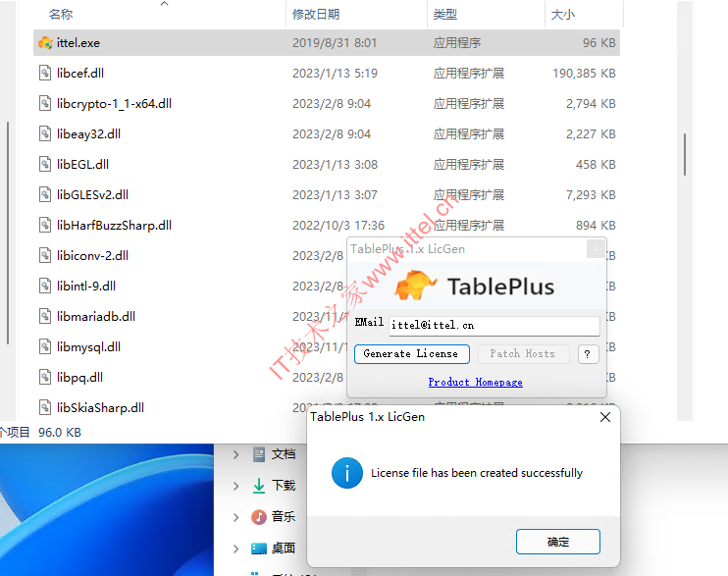Viewport: 728px width, 576px height.
Task: Click the file list vertical scrollbar
Action: tap(685, 155)
